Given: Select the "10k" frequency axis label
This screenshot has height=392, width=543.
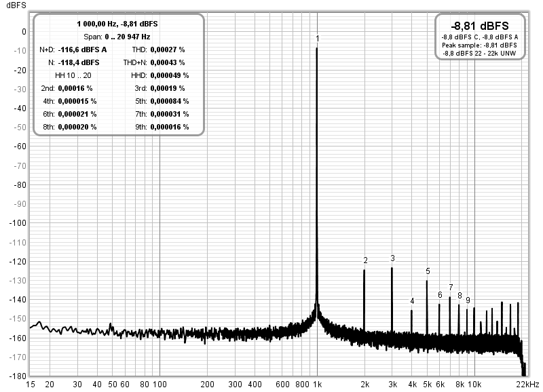Looking at the screenshot, I should (474, 385).
